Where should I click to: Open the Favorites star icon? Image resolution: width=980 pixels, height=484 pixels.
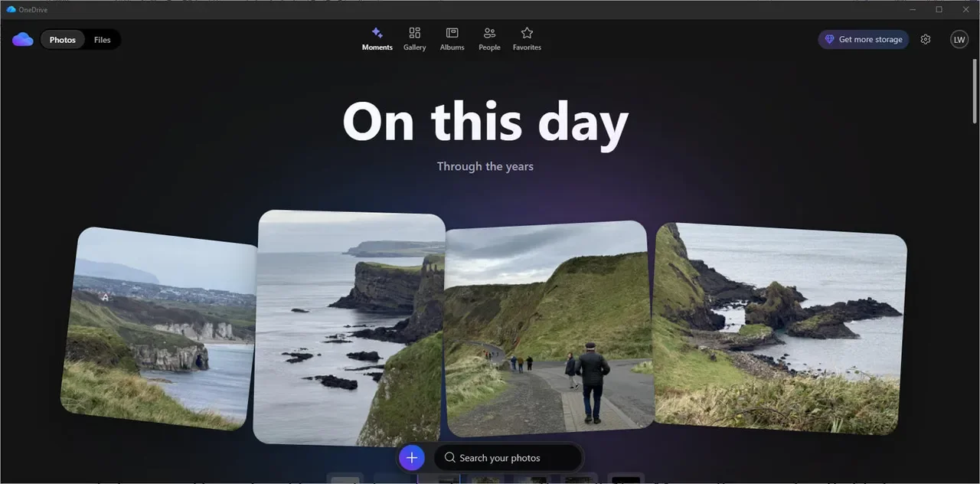527,34
